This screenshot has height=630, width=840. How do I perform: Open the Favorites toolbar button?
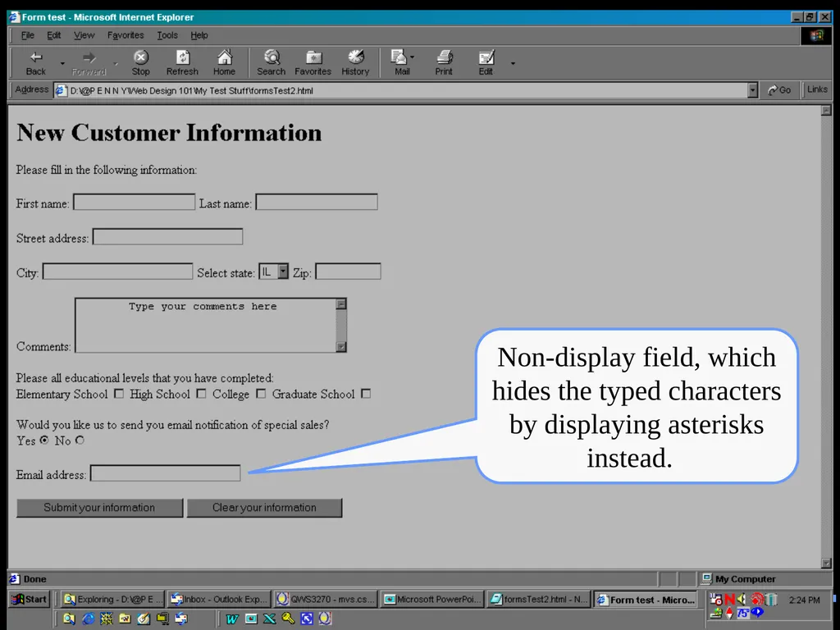[x=313, y=62]
